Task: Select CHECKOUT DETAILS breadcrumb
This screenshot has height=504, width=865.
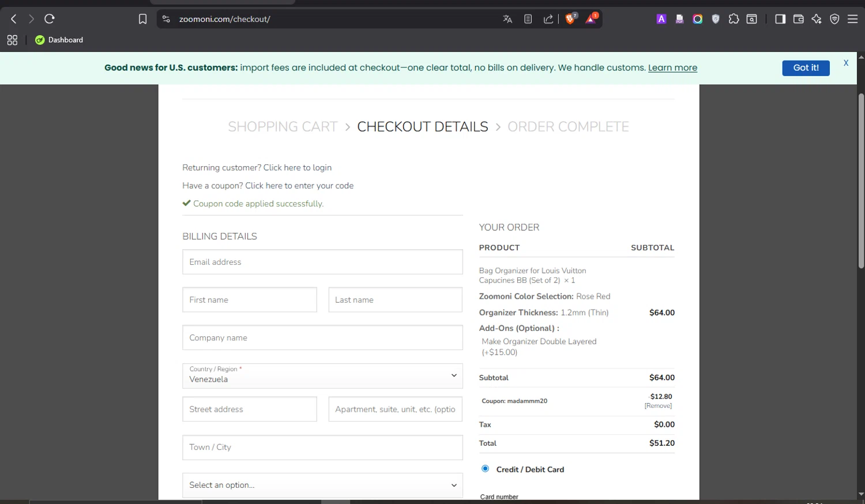Action: pos(423,127)
